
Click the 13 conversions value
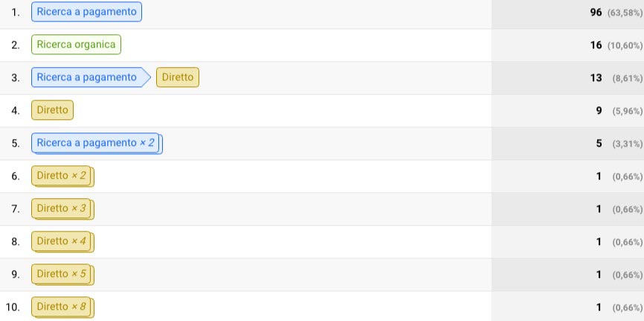click(596, 77)
